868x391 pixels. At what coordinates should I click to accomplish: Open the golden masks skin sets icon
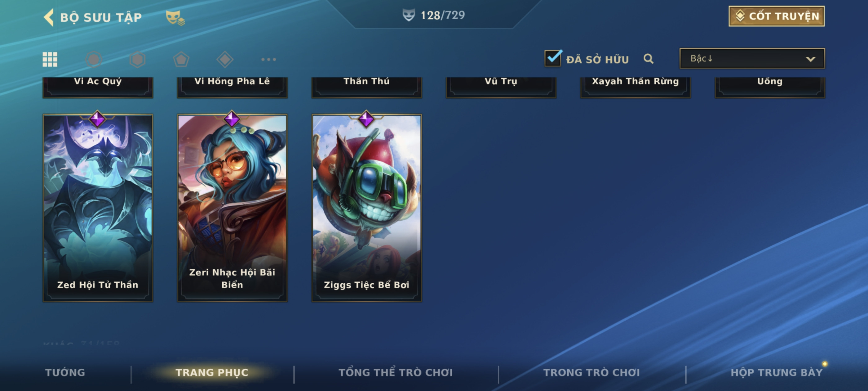pos(175,18)
